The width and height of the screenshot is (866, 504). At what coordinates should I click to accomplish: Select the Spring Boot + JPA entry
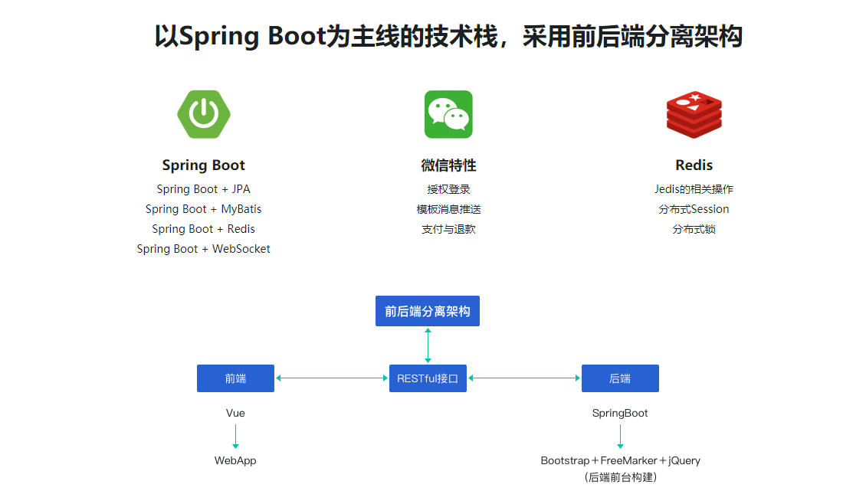[x=203, y=188]
